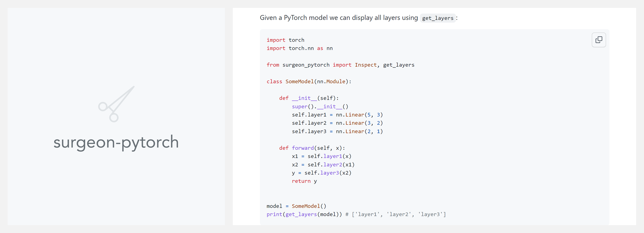Click the inline get_layers code label
644x233 pixels.
pos(438,18)
